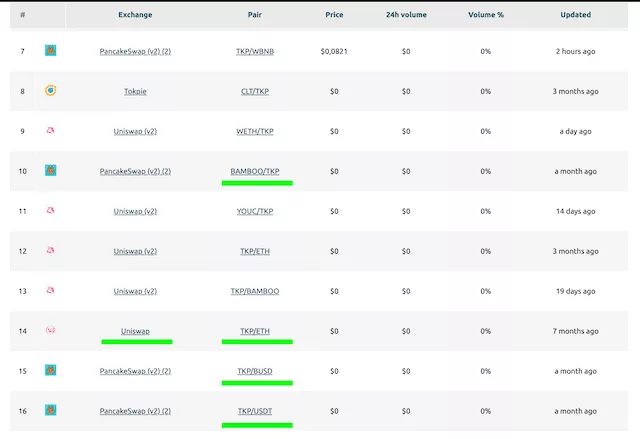Click the $0.0821 price value
The image size is (640, 439).
click(x=334, y=51)
